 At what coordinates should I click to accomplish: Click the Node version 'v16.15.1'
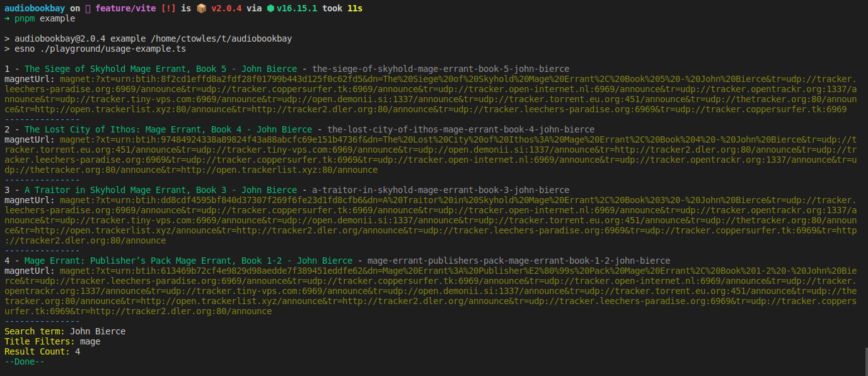(x=297, y=8)
